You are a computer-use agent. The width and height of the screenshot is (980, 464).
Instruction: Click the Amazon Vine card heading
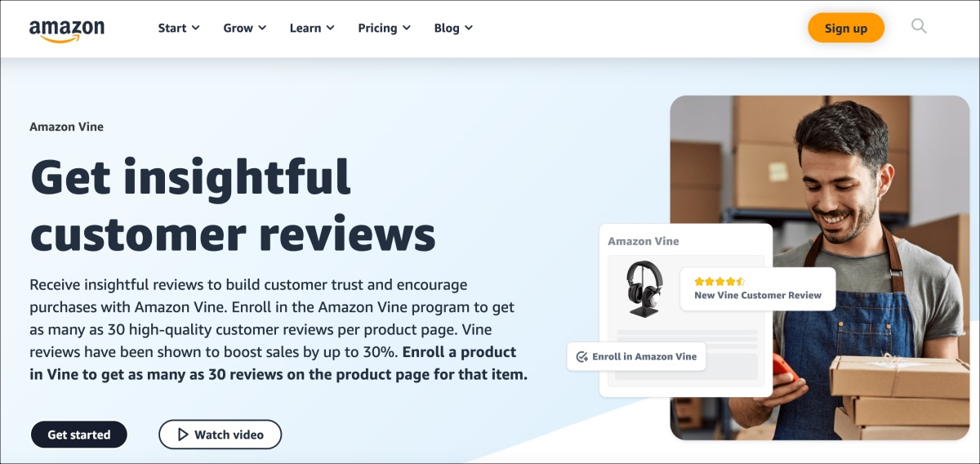click(644, 242)
